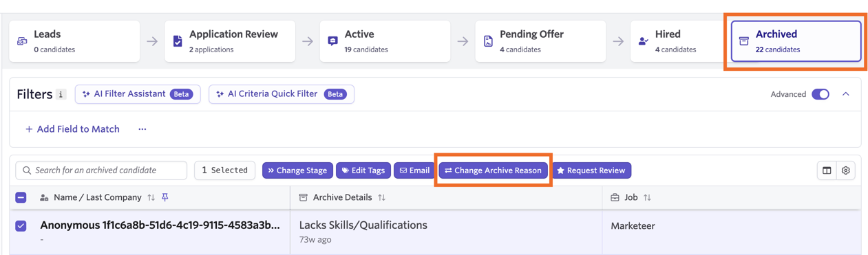This screenshot has height=255, width=868.
Task: Click Add Field to Match
Action: pyautogui.click(x=72, y=129)
